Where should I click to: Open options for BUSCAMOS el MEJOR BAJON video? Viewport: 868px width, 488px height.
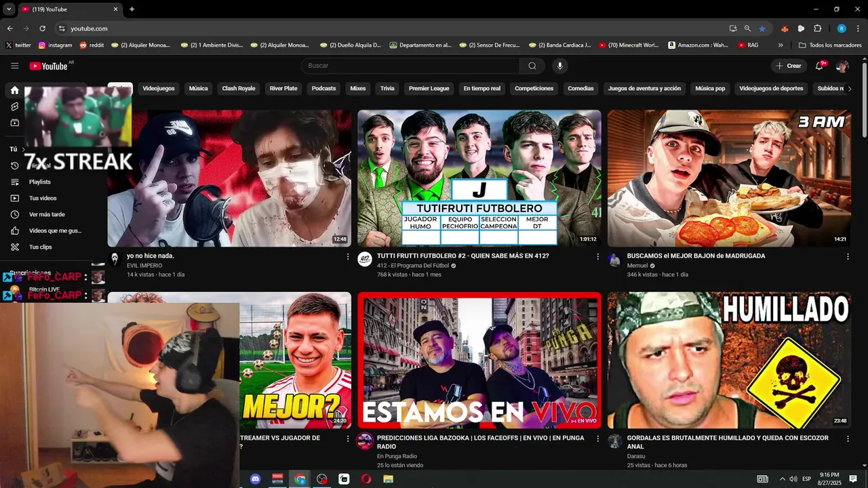point(848,257)
